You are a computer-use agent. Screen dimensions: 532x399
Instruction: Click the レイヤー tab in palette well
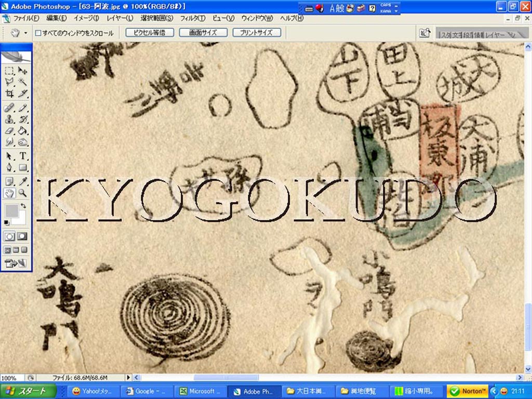(x=495, y=35)
